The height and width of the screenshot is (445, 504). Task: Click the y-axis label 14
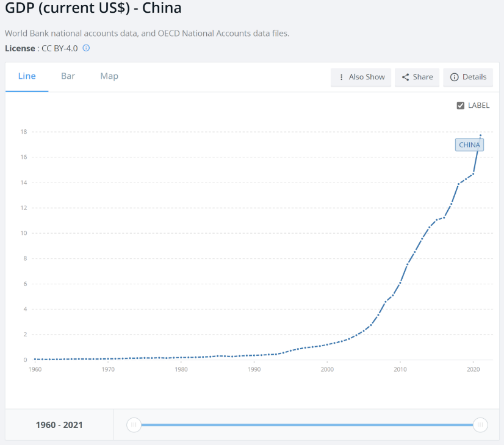pos(24,183)
